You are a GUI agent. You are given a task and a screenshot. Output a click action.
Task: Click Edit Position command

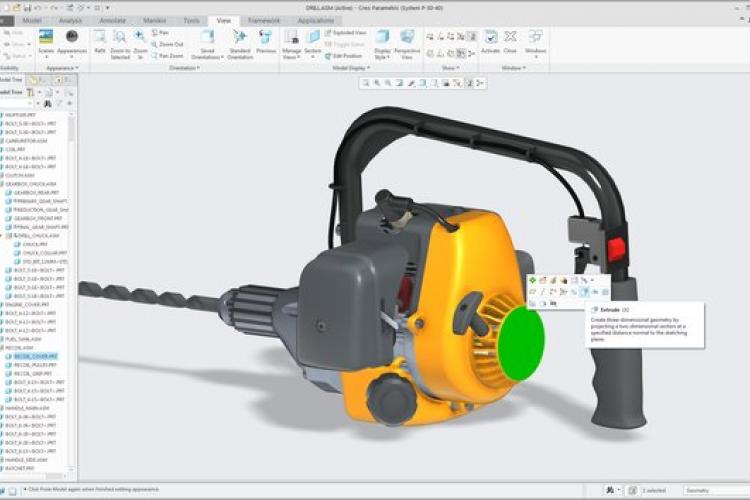[x=343, y=56]
